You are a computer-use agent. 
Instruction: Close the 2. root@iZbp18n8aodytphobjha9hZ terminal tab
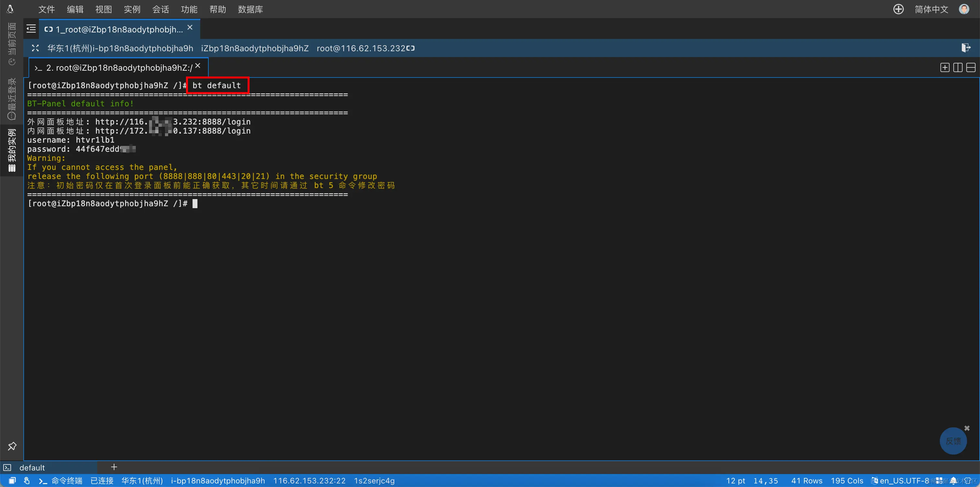click(x=198, y=66)
